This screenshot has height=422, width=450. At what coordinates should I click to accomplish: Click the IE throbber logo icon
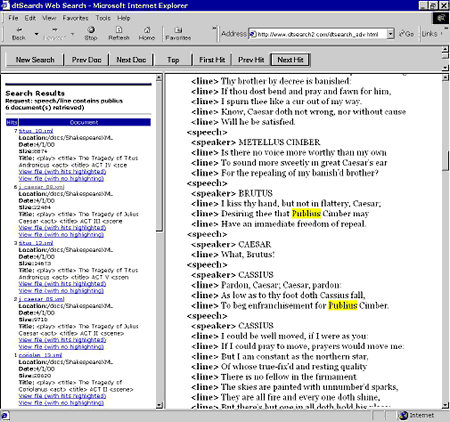click(x=441, y=18)
